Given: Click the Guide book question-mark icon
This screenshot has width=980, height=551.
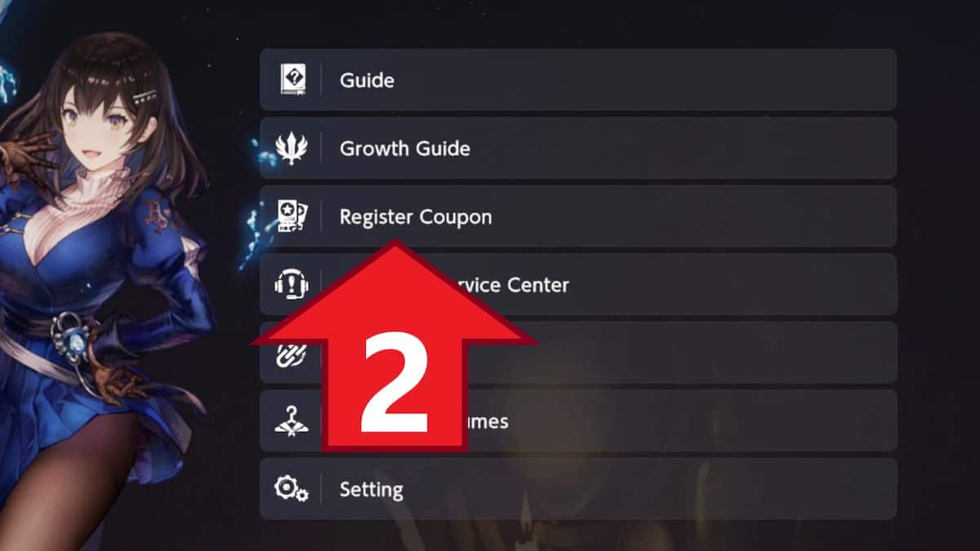Looking at the screenshot, I should tap(292, 80).
